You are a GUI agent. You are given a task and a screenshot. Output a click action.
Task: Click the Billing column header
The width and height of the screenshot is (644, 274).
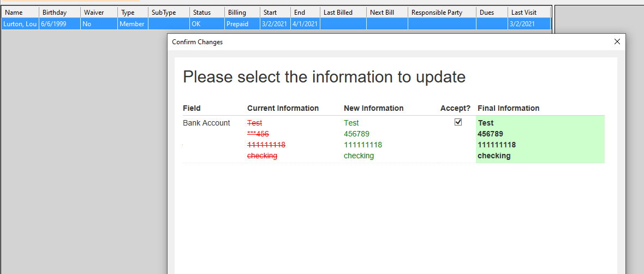pos(242,13)
